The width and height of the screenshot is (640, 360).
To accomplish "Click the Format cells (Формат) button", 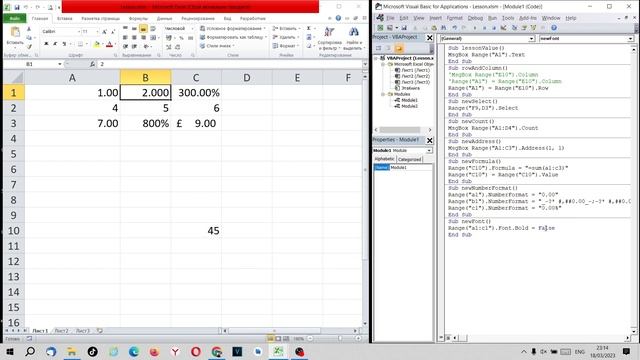I will point(285,46).
